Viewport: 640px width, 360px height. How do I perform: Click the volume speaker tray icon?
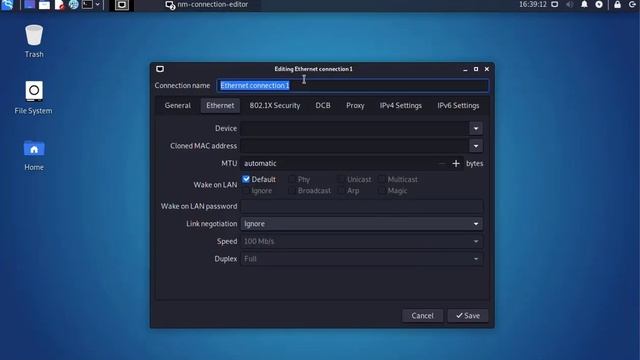[569, 4]
